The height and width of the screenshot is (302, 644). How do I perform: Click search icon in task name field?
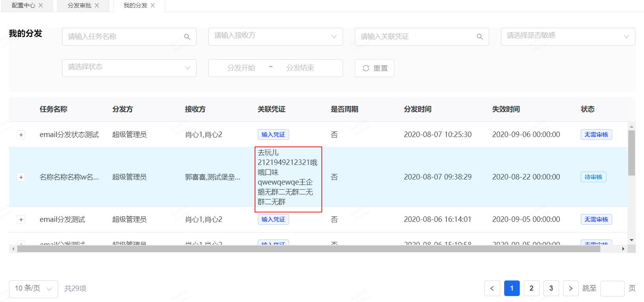click(x=187, y=37)
